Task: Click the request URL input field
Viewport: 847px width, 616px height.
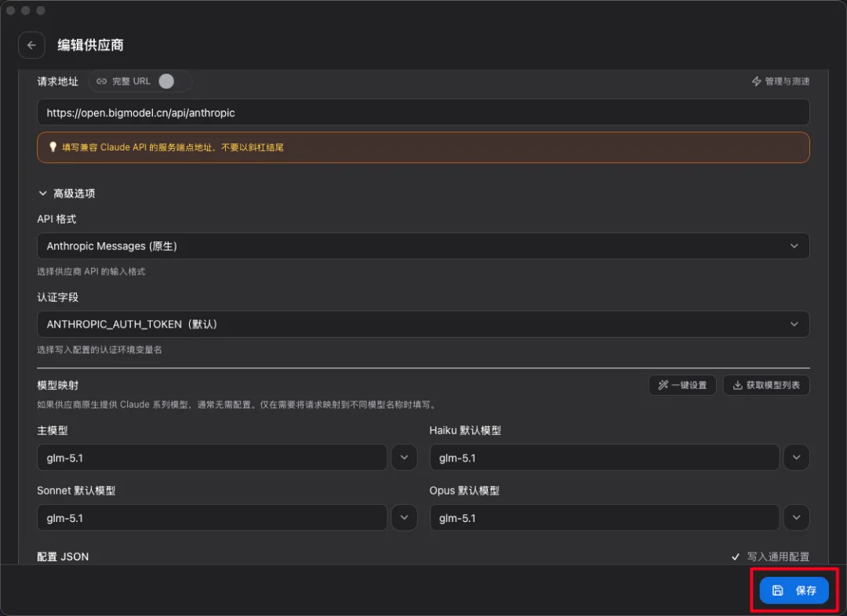Action: tap(423, 112)
